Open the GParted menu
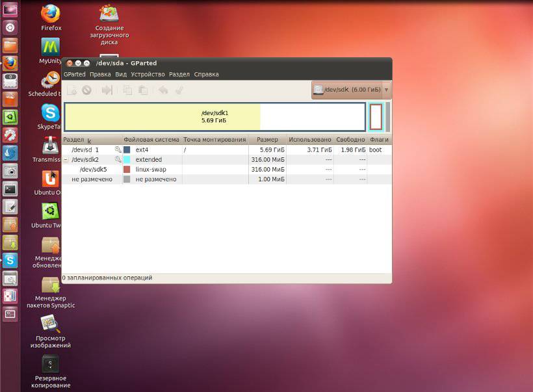This screenshot has height=392, width=533. pos(75,74)
